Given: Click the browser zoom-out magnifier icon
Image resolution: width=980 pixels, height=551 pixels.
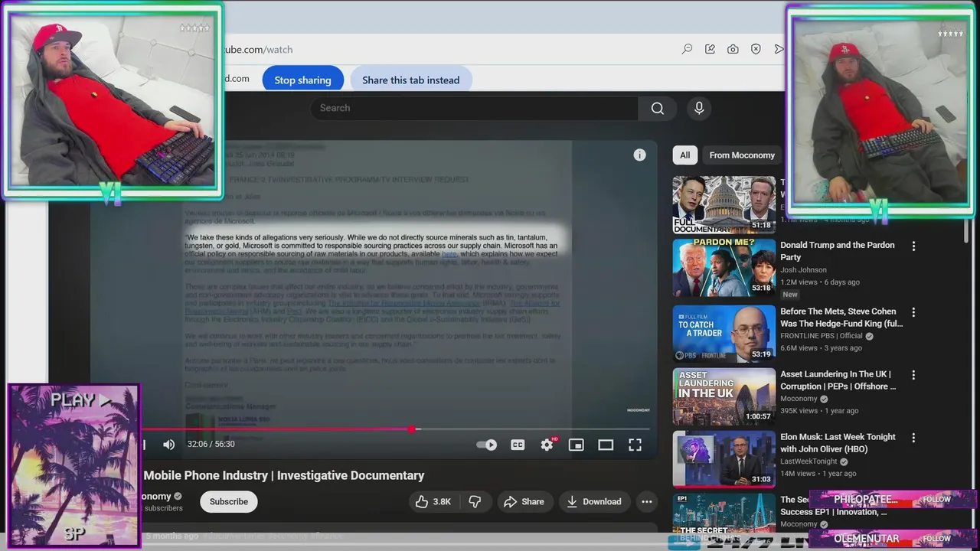Looking at the screenshot, I should click(x=687, y=49).
